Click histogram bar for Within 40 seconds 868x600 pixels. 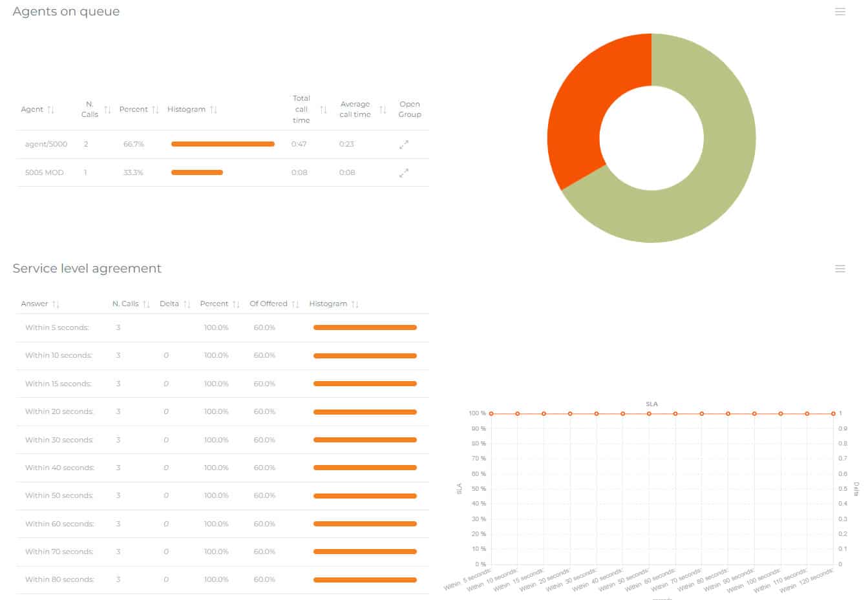(365, 468)
